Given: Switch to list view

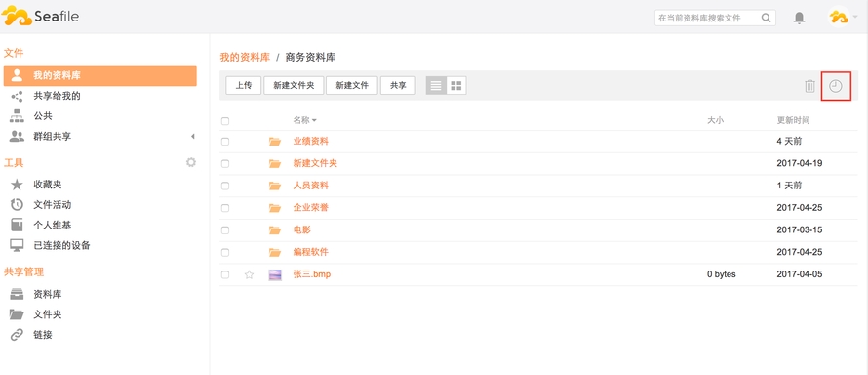Looking at the screenshot, I should coord(436,85).
